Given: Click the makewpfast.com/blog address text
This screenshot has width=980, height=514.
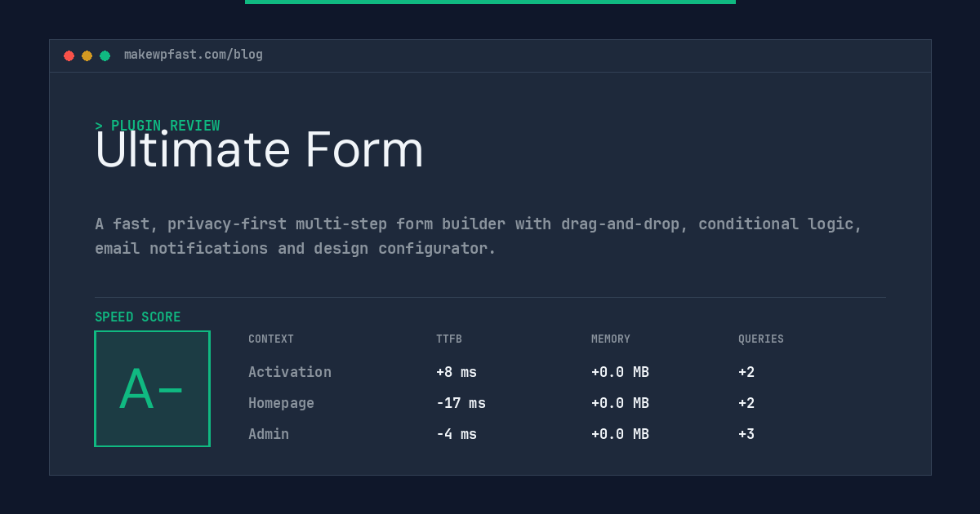Looking at the screenshot, I should [194, 55].
